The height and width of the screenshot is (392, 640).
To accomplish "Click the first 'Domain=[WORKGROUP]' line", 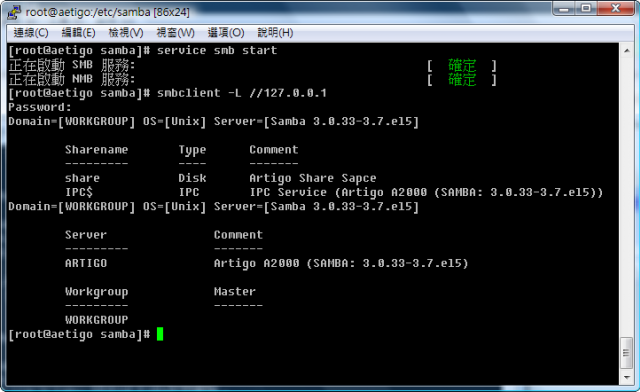I will click(x=213, y=122).
